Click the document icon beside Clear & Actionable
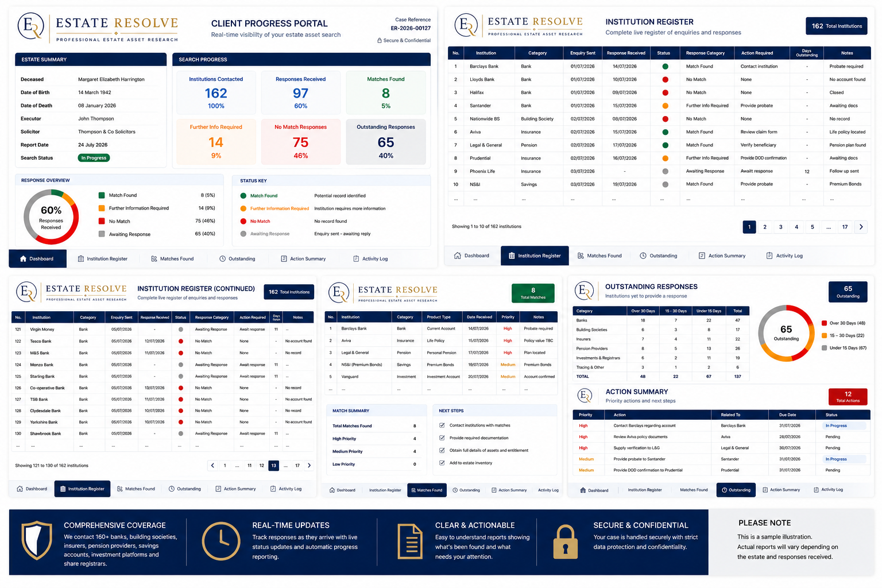 (x=410, y=541)
